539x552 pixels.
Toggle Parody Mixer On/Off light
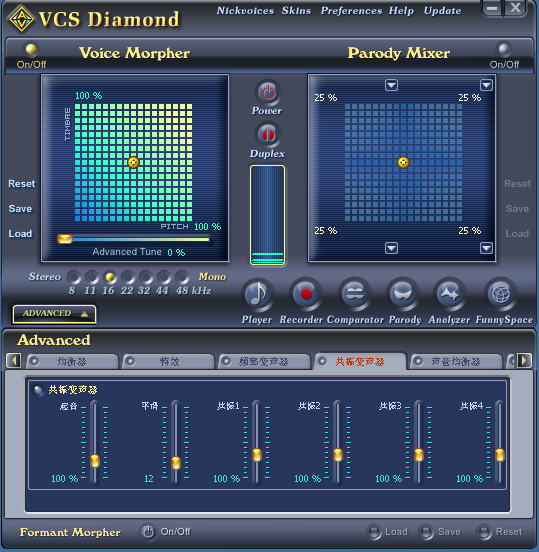point(504,49)
